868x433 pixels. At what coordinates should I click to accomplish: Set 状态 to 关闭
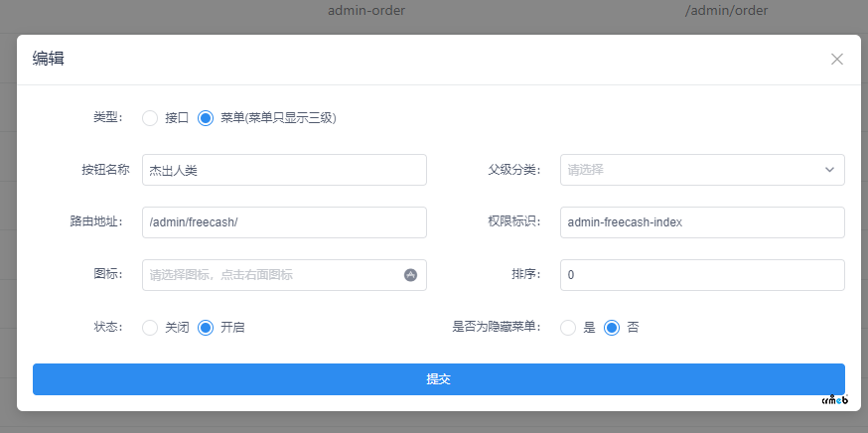tap(150, 328)
